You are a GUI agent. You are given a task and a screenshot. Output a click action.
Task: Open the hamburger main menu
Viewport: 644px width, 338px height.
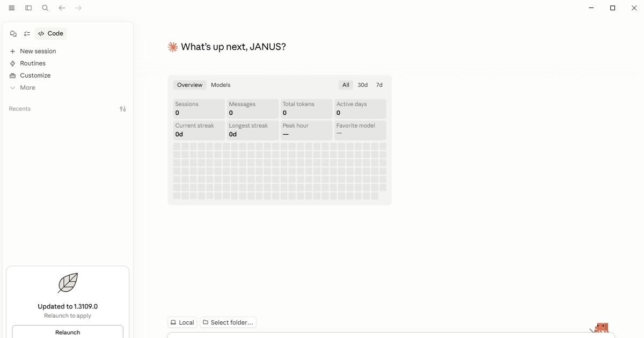pos(12,8)
